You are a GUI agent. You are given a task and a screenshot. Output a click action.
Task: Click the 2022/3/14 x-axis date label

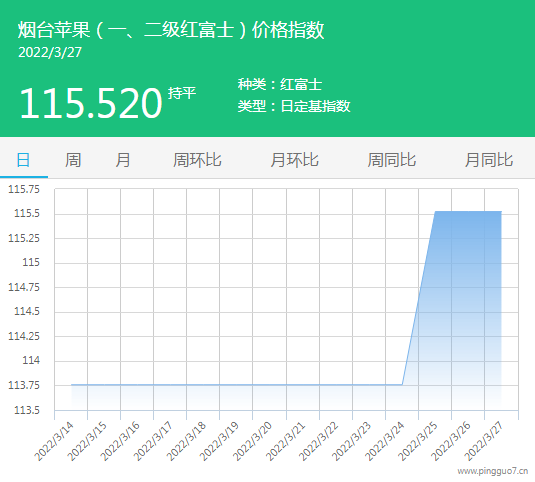click(x=54, y=441)
